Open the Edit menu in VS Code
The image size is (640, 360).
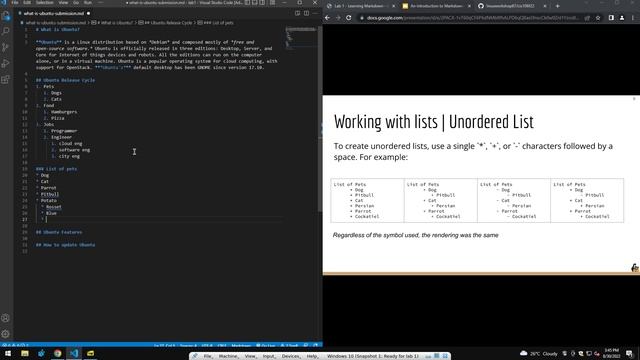click(x=27, y=2)
